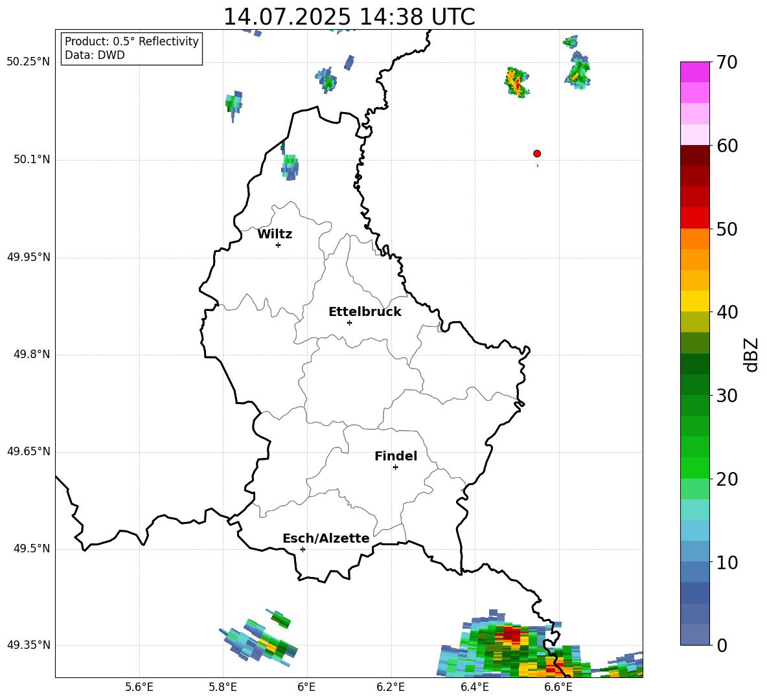Click the 30 colorbar tick label
Viewport: 767px width, 700px height.
point(727,396)
